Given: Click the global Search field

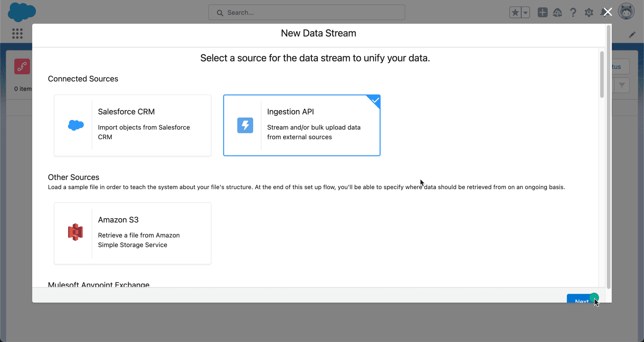Looking at the screenshot, I should [307, 12].
